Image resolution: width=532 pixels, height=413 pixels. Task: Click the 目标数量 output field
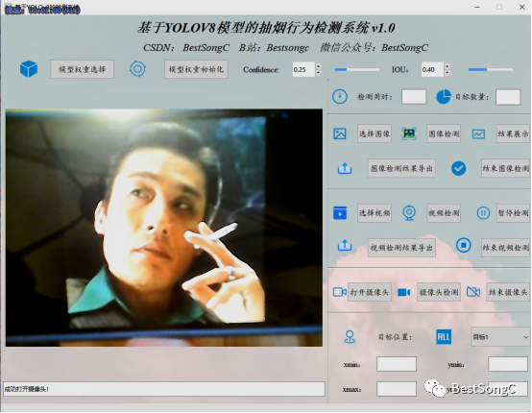pos(508,97)
